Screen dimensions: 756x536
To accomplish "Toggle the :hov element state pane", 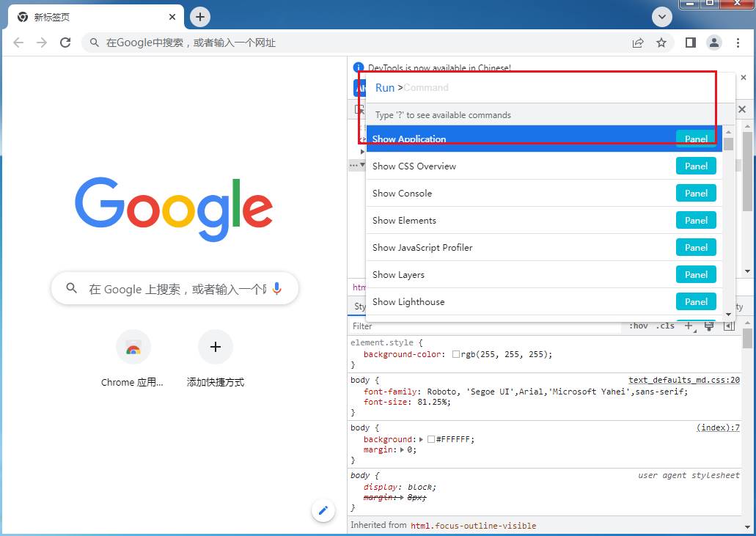I will coord(639,326).
